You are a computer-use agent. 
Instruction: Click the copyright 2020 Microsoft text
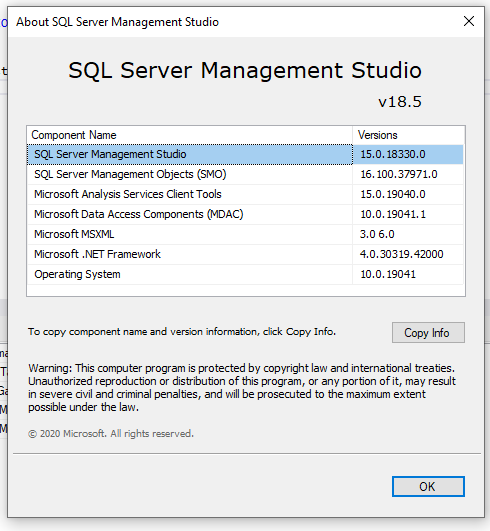pyautogui.click(x=111, y=434)
